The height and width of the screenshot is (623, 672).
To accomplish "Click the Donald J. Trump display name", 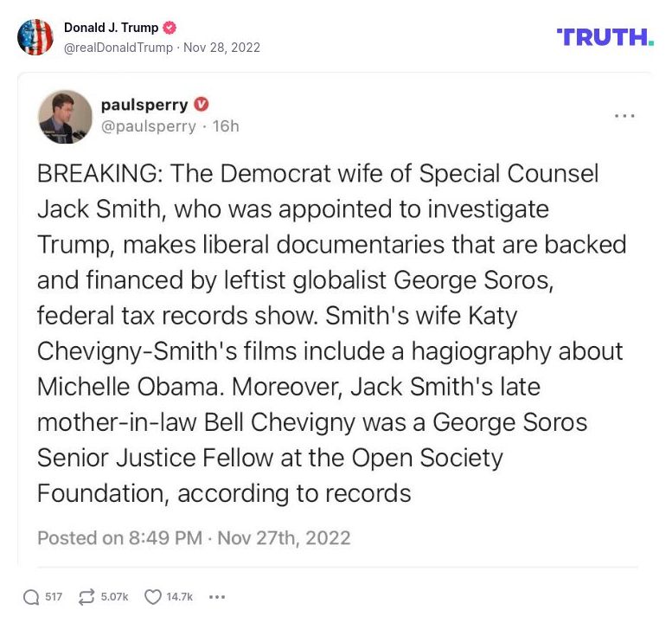I will click(x=110, y=28).
